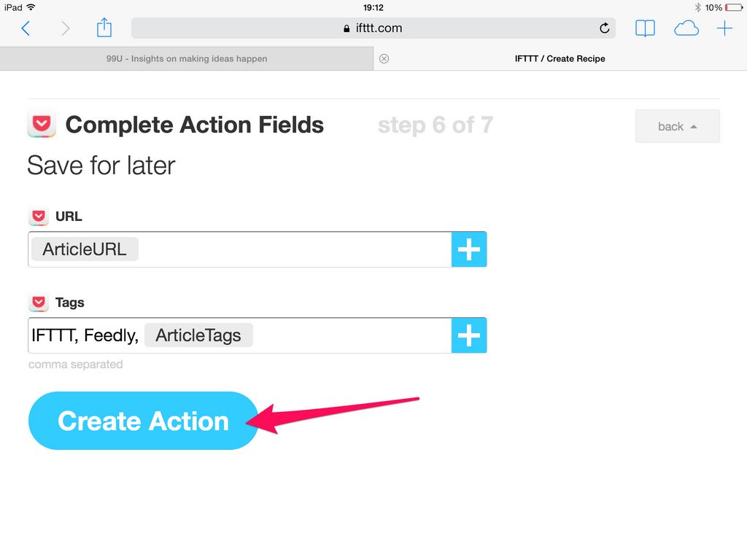Open a new Safari tab
This screenshot has height=560, width=747.
(724, 28)
